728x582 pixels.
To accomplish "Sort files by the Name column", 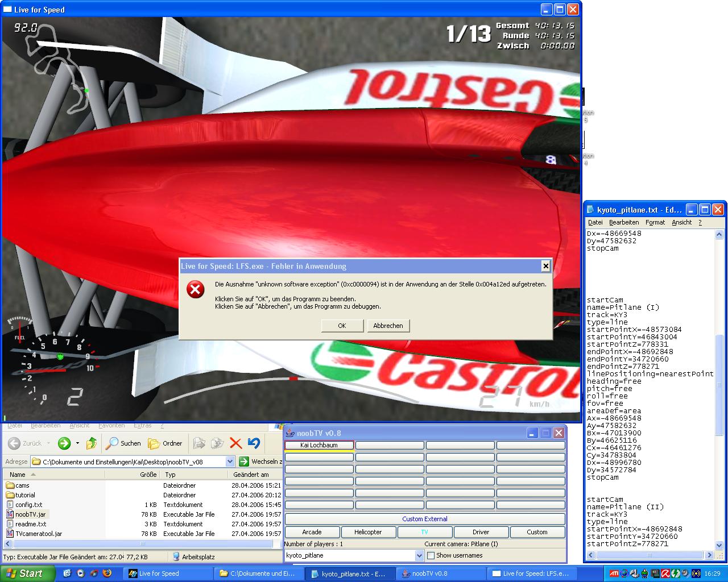I will pos(54,475).
